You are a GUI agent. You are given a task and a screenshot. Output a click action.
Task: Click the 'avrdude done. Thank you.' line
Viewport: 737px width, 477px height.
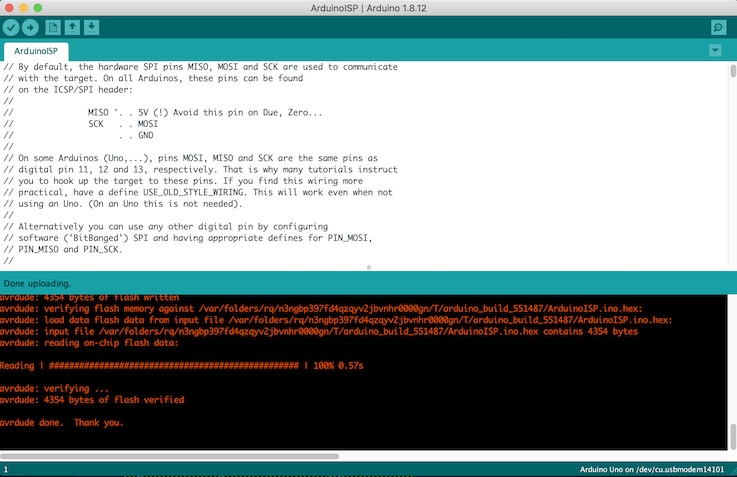pos(62,422)
